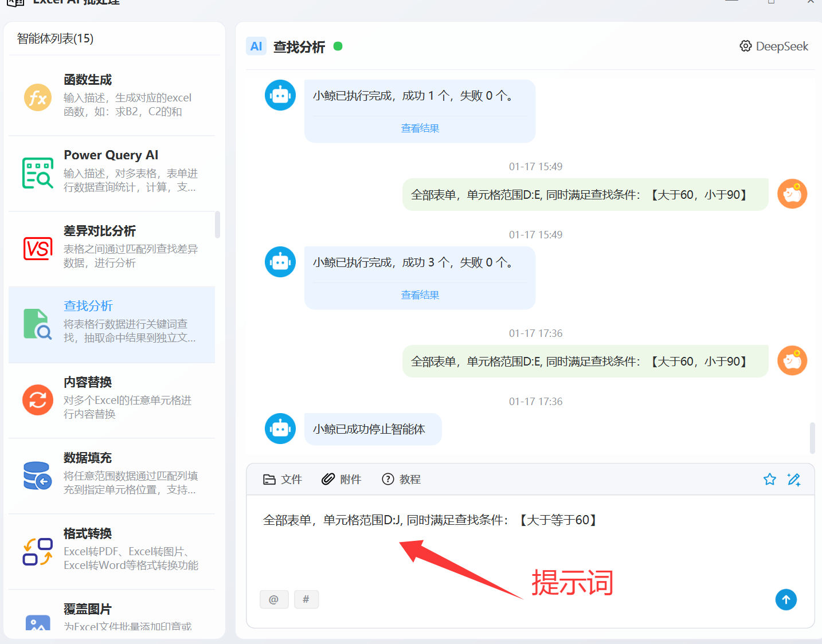
Task: Open the 文件 file option
Action: (x=283, y=480)
